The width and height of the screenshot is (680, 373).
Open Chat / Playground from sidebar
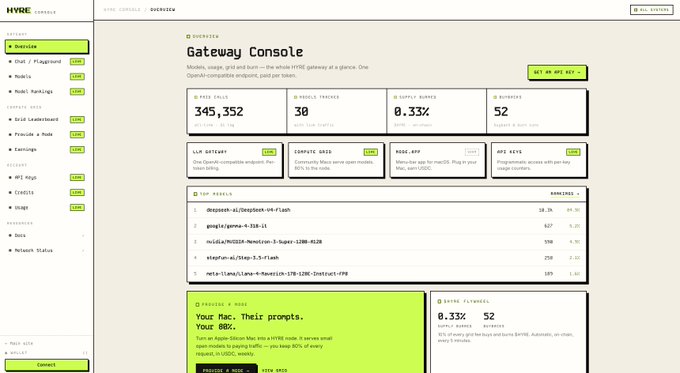click(x=47, y=62)
